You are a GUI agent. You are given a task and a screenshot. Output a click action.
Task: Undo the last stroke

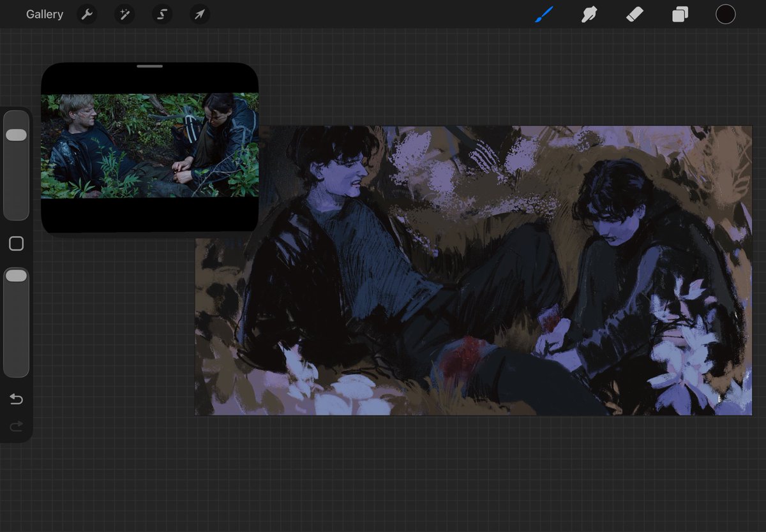click(x=16, y=399)
